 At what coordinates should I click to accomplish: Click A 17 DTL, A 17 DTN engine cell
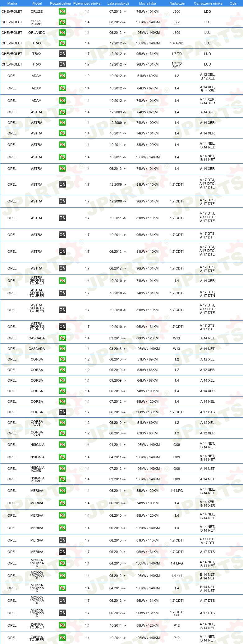click(208, 294)
